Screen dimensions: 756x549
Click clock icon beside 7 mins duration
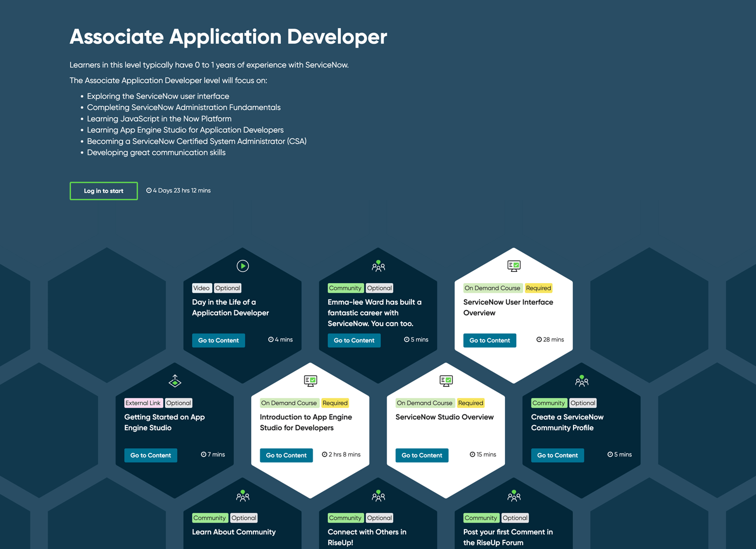204,454
